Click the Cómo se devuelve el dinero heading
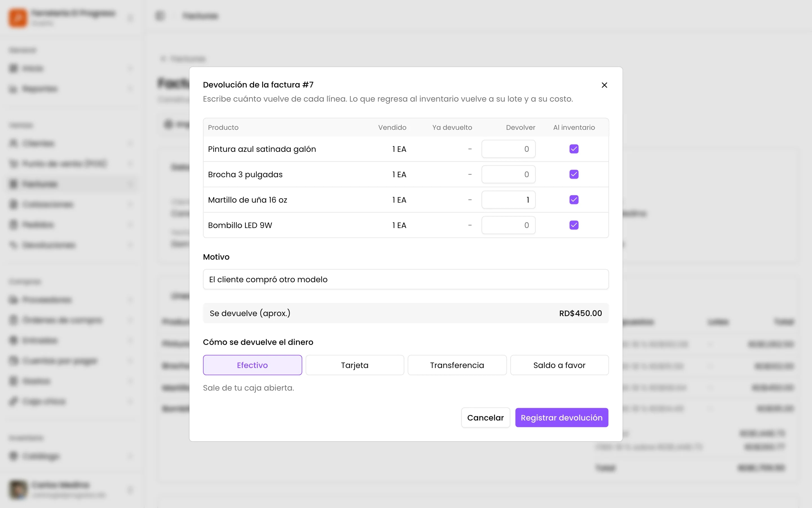The image size is (812, 508). coord(258,342)
